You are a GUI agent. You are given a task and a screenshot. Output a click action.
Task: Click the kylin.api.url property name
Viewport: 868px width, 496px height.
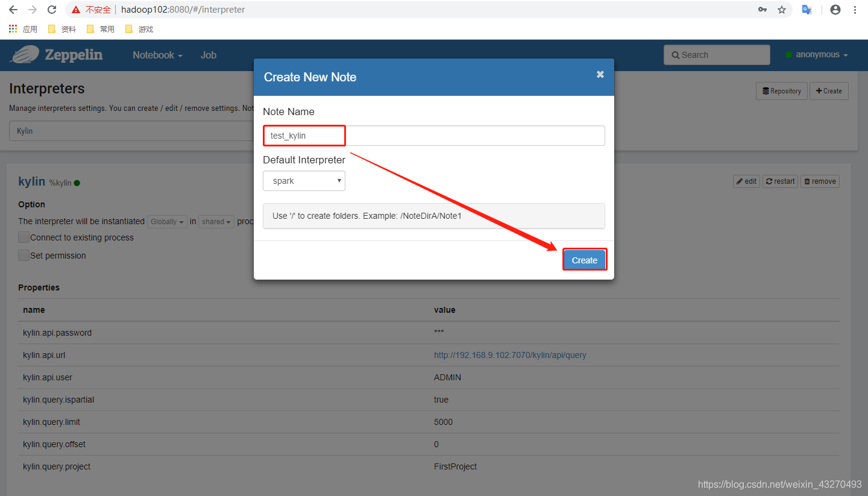[x=44, y=355]
